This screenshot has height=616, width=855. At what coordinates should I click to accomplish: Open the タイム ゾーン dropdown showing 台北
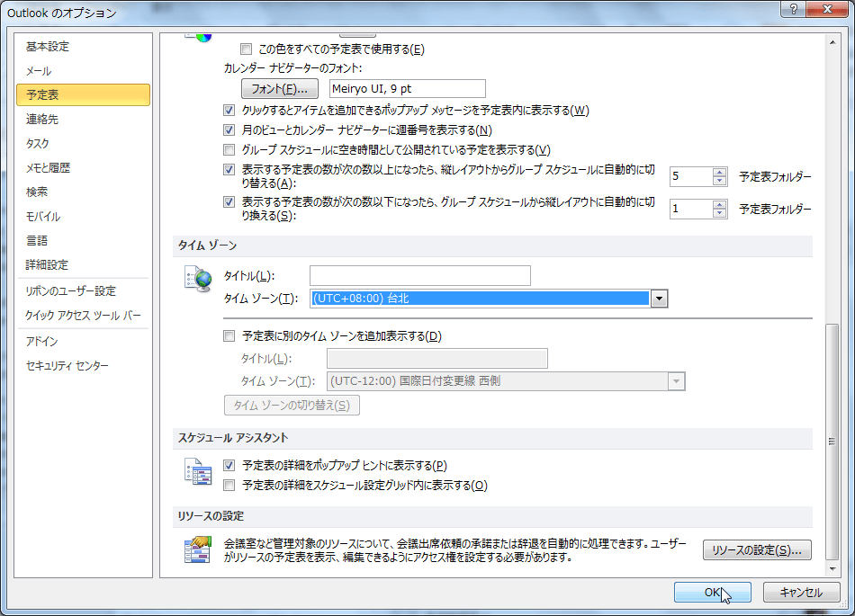point(659,299)
